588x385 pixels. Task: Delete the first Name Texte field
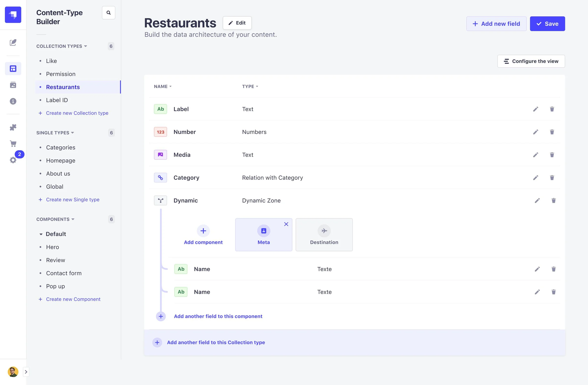(554, 269)
